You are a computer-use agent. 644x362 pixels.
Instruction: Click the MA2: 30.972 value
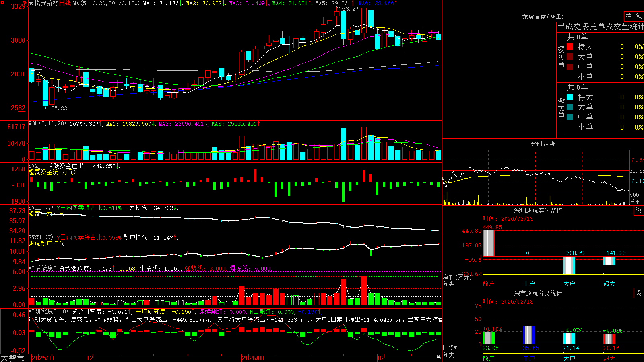point(206,3)
